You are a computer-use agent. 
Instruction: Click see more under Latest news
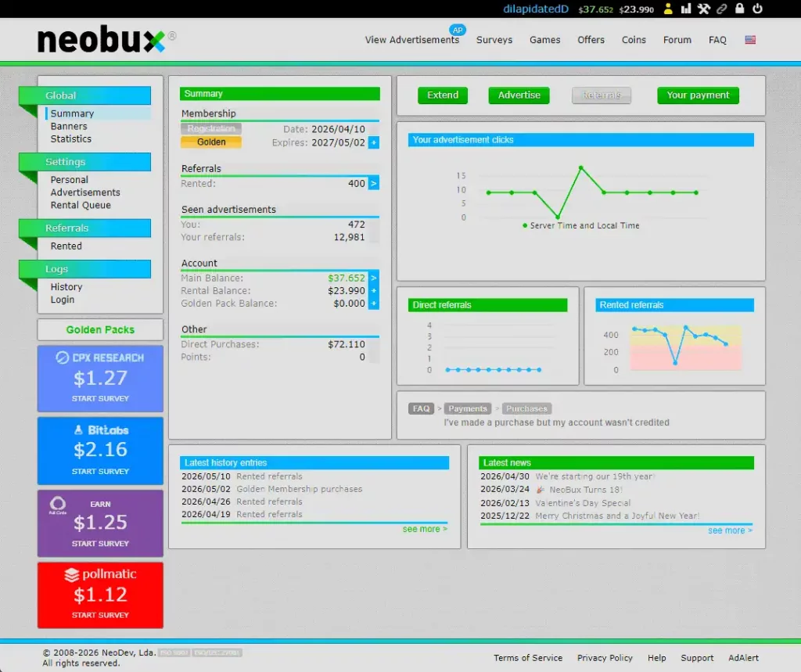[730, 530]
